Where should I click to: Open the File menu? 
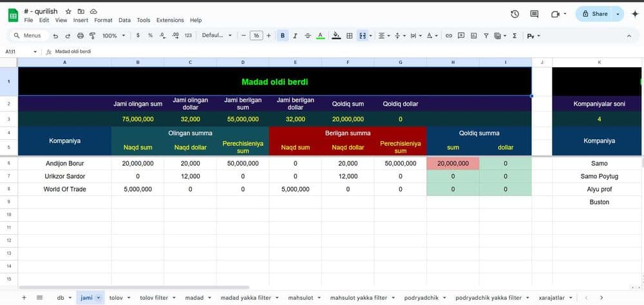click(28, 20)
